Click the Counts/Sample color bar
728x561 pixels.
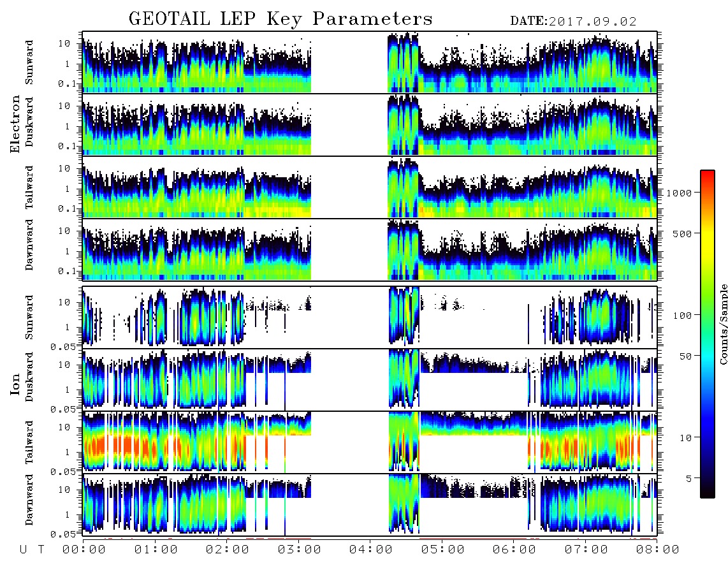[x=708, y=334]
